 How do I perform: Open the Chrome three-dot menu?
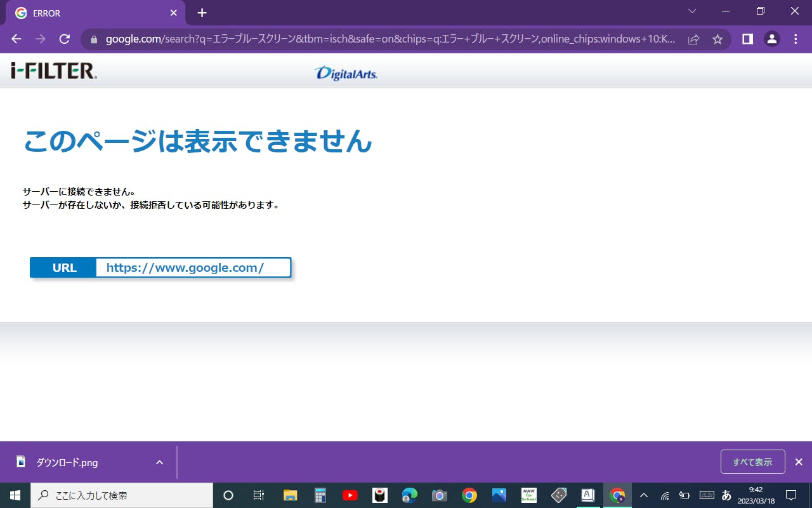[796, 39]
